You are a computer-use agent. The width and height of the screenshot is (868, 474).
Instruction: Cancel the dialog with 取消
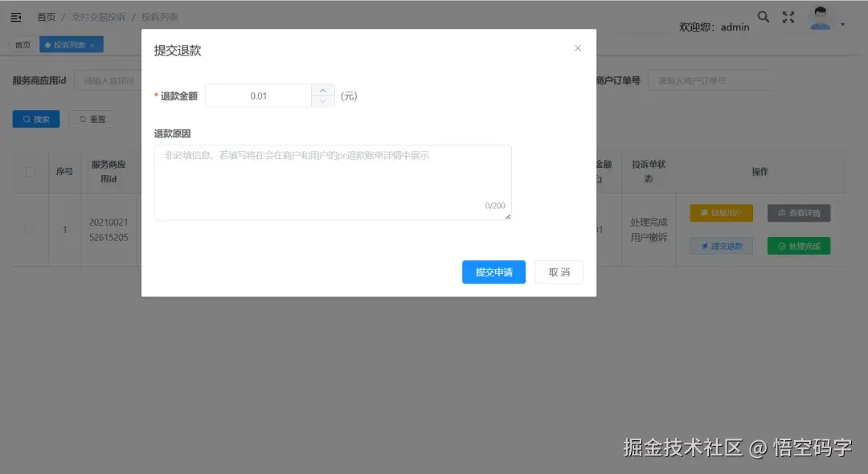(x=559, y=272)
